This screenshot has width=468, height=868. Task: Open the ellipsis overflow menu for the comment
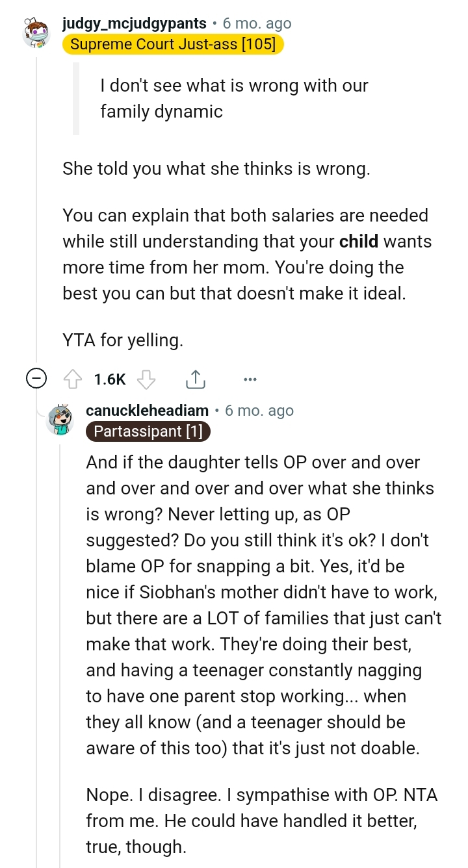pos(250,379)
